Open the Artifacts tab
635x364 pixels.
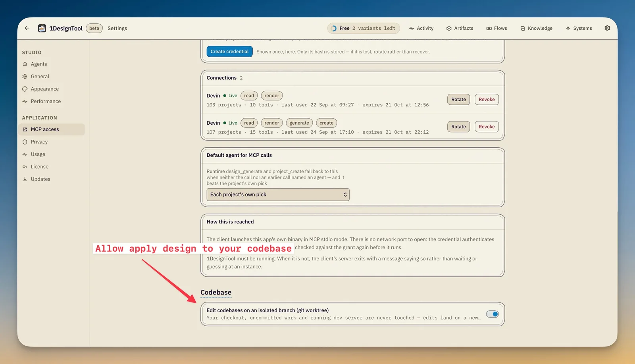point(460,29)
